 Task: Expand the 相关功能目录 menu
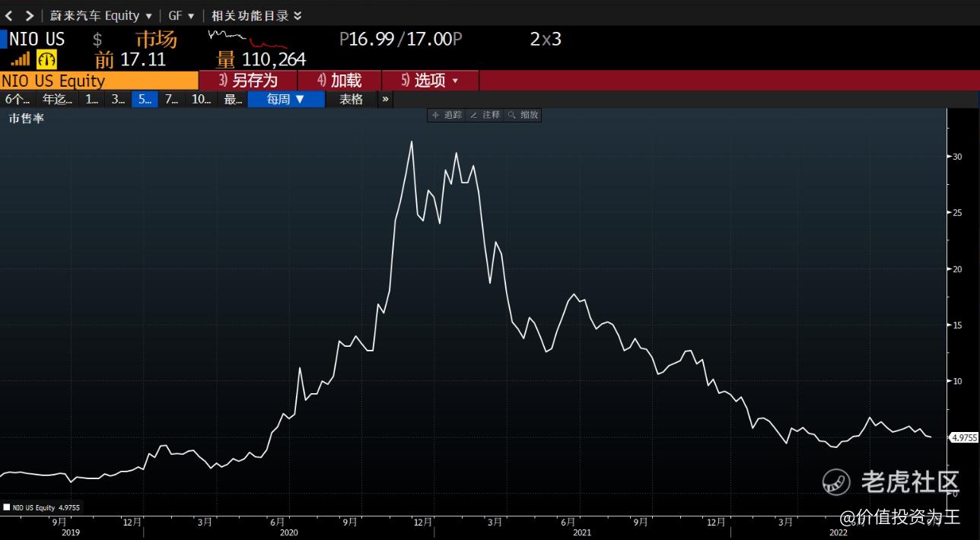tap(256, 15)
